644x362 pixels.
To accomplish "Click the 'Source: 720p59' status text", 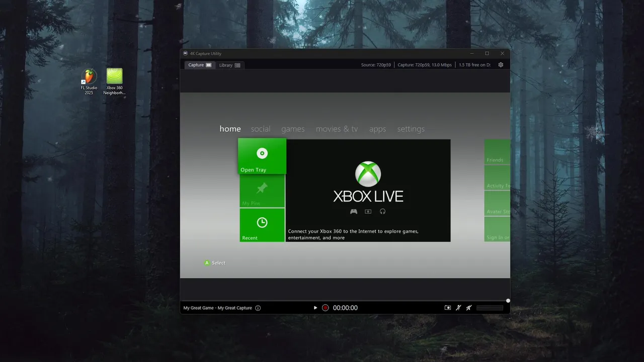I will pos(376,65).
